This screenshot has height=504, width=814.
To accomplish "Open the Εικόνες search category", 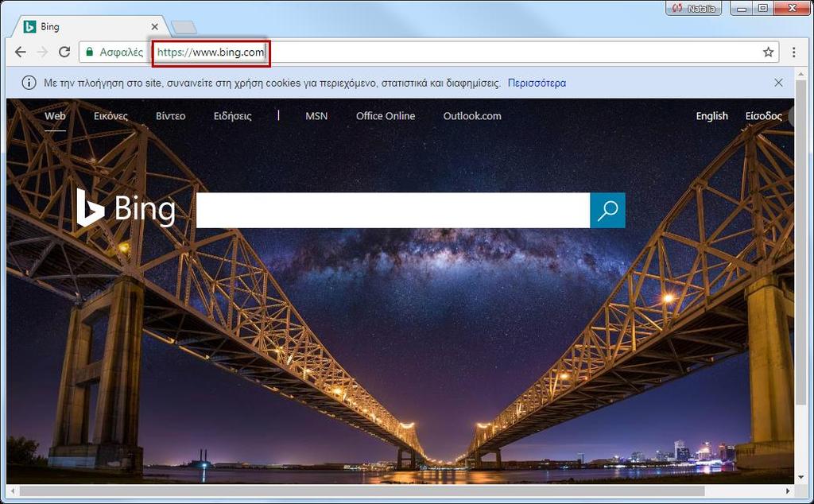I will [x=110, y=116].
